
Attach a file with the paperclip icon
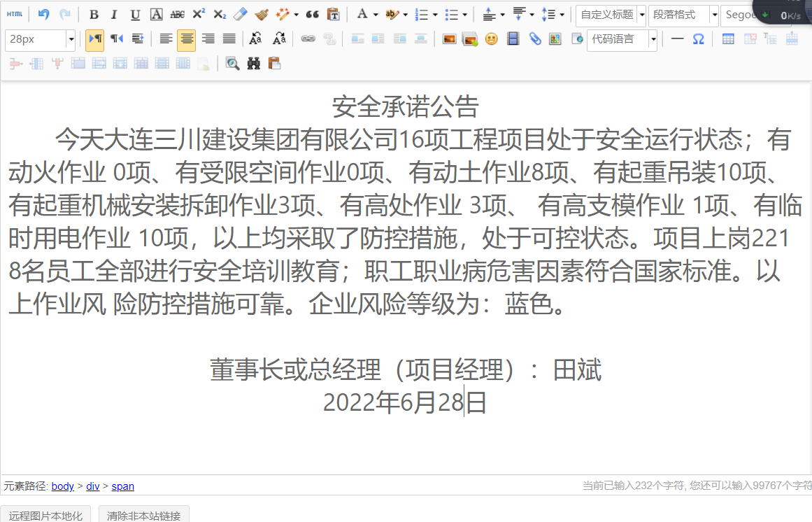pos(534,39)
